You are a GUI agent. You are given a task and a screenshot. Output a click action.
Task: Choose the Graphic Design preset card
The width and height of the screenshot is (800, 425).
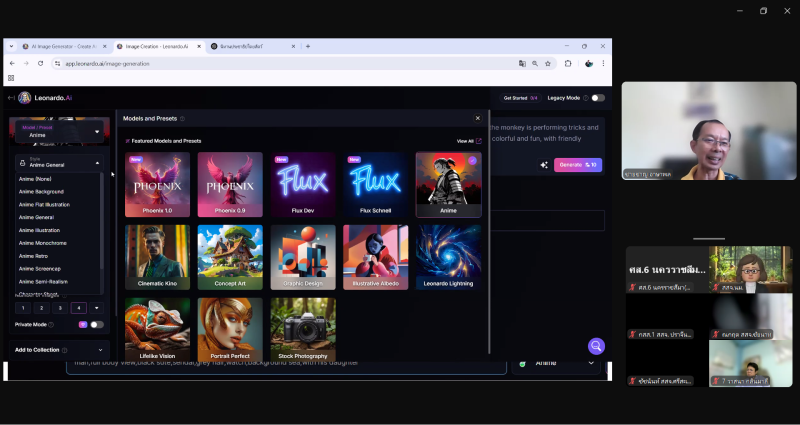pyautogui.click(x=303, y=258)
